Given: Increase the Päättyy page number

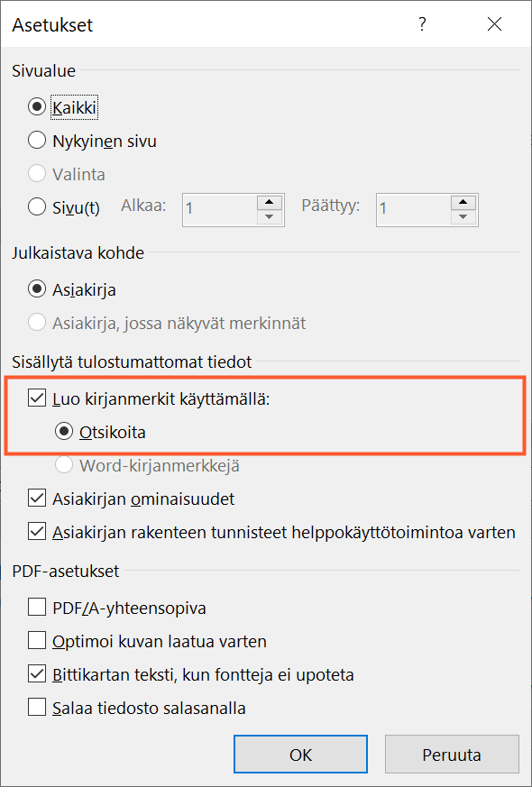Looking at the screenshot, I should (463, 202).
